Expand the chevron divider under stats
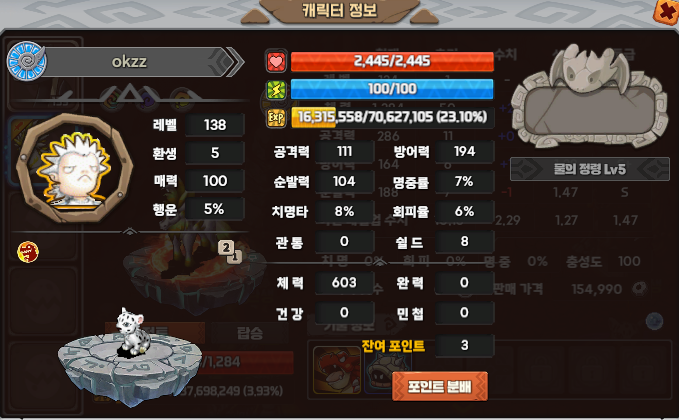 379,262
